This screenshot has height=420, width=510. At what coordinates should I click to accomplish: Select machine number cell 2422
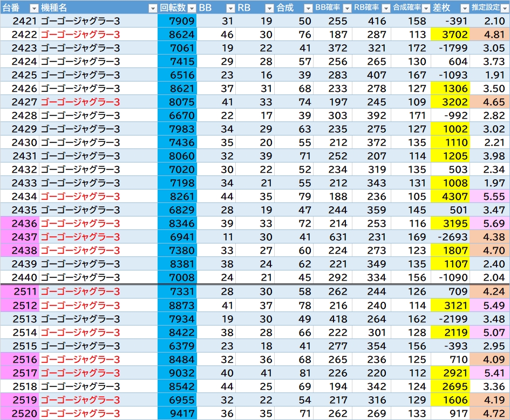[x=20, y=35]
